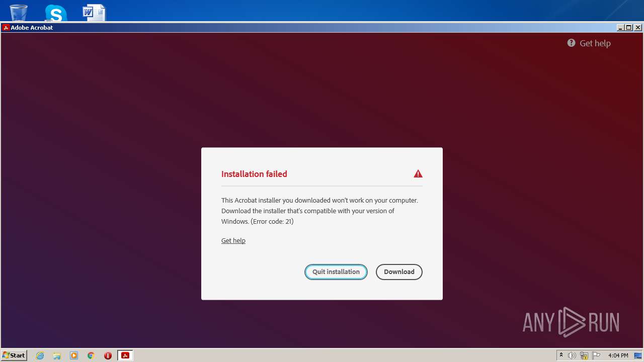The height and width of the screenshot is (362, 644).
Task: Open the Action Center flag icon
Action: coord(596,355)
